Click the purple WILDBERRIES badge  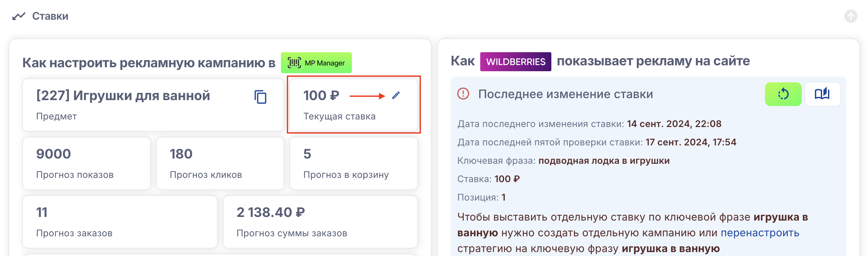(x=515, y=62)
